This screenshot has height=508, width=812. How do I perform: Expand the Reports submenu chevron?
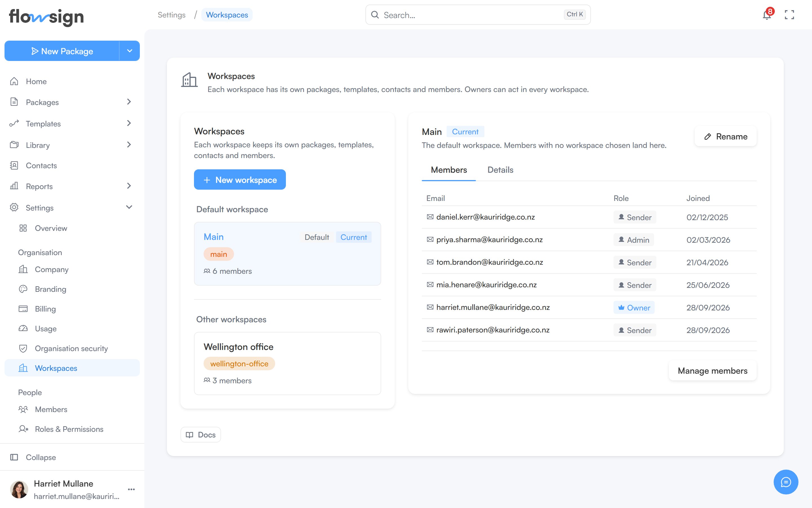(x=129, y=186)
